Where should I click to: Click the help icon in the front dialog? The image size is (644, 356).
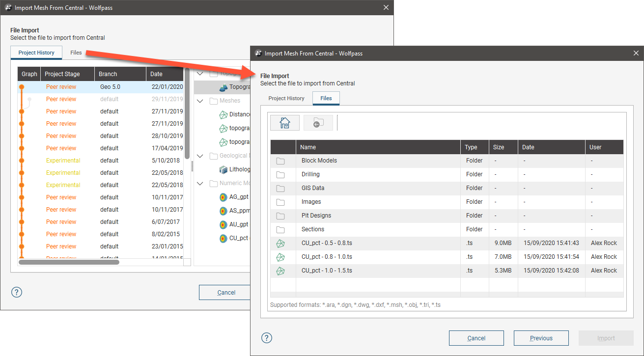267,338
